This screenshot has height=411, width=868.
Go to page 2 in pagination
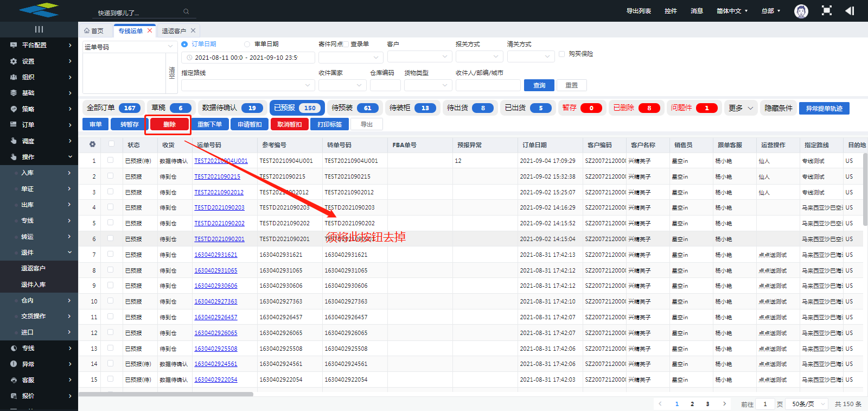point(692,404)
